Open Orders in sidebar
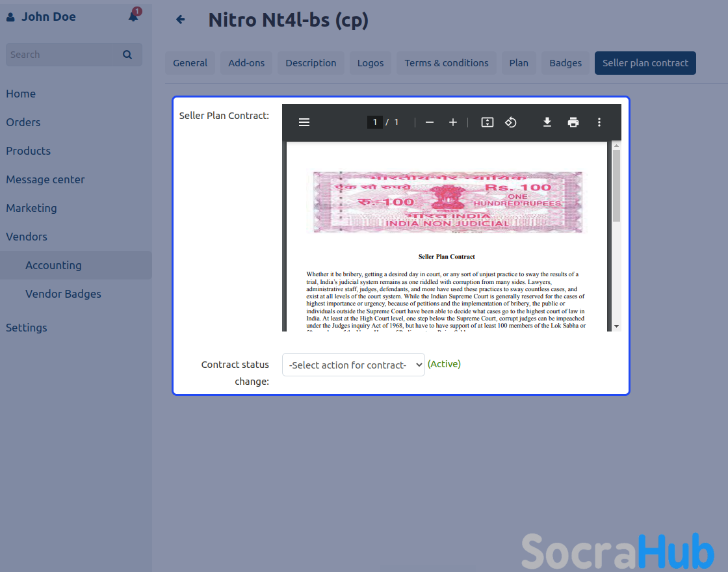This screenshot has width=728, height=572. 23,123
